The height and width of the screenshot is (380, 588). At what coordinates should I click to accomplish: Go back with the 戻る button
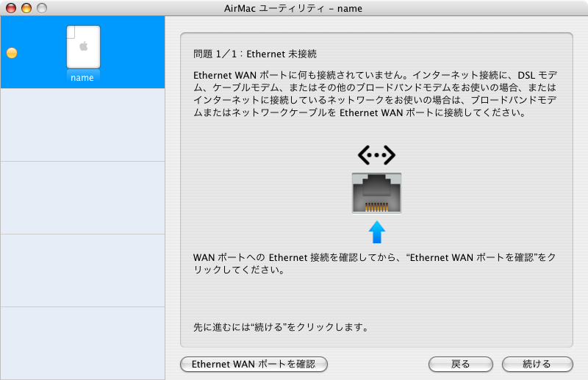(461, 364)
